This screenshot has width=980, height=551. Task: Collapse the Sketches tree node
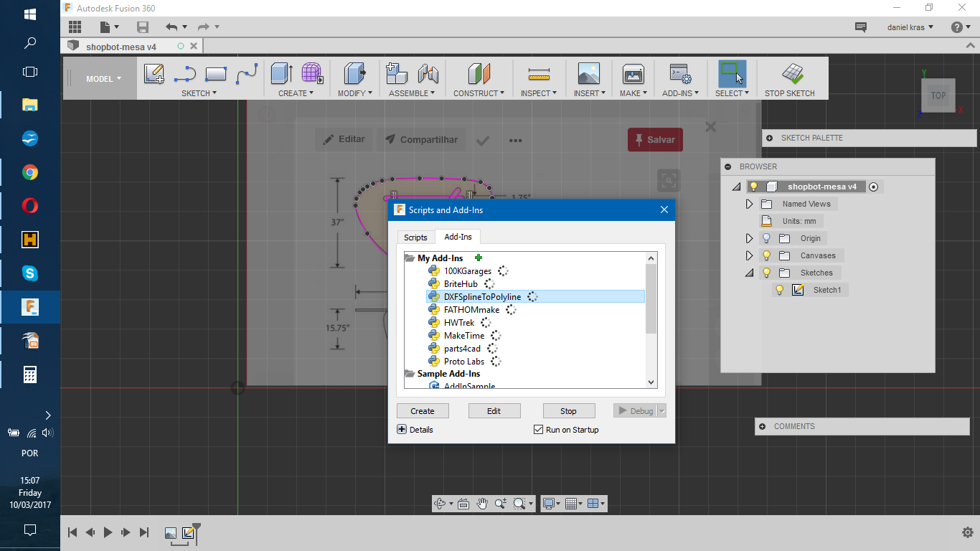[x=750, y=273]
